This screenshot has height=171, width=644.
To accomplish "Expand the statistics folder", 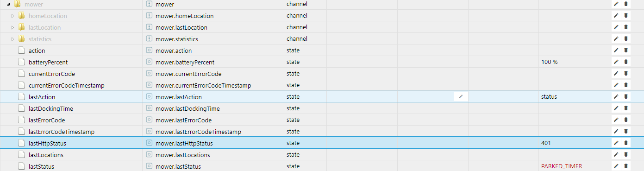I will pyautogui.click(x=13, y=39).
